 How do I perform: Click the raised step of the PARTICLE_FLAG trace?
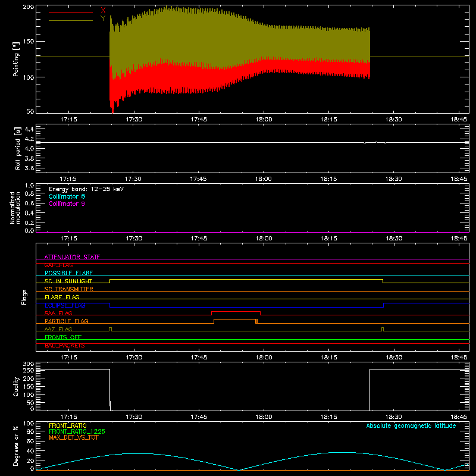point(234,320)
